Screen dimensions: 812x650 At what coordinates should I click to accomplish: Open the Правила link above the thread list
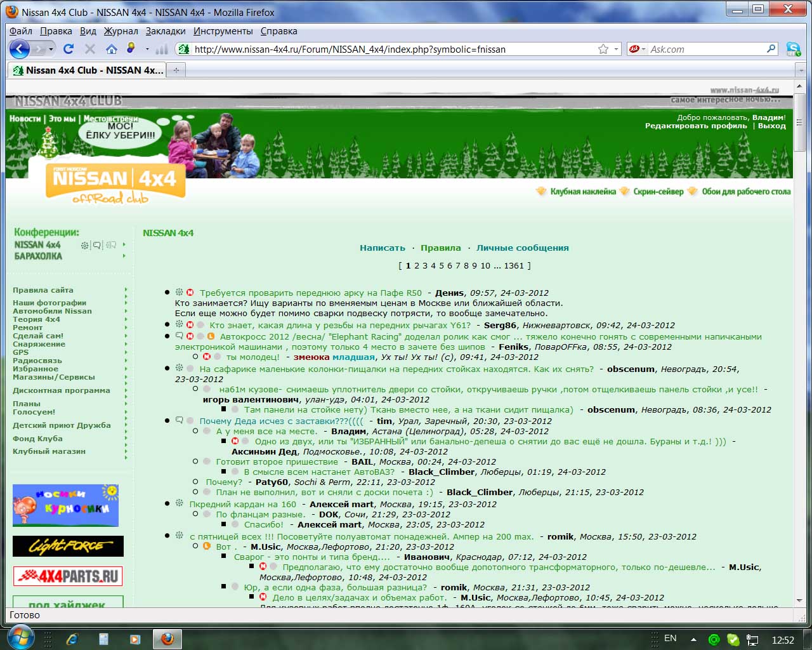tap(441, 248)
